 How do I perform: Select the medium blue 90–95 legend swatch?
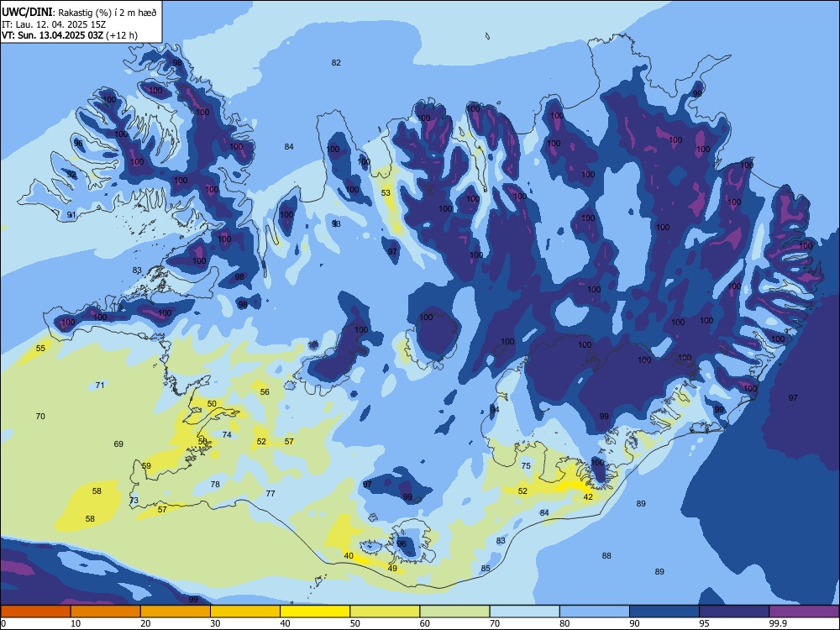pyautogui.click(x=664, y=612)
